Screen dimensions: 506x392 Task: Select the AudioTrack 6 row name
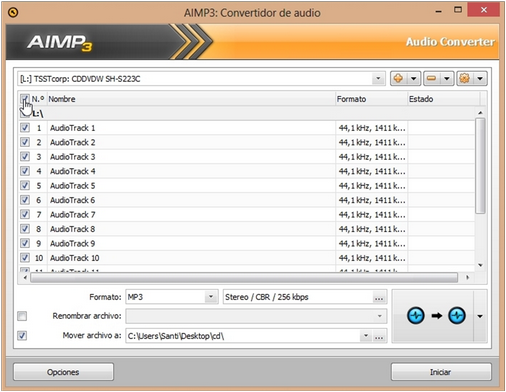point(73,200)
